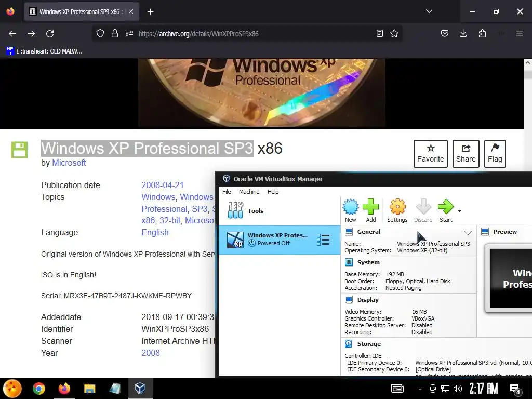The width and height of the screenshot is (532, 399).
Task: Open the notification center icon
Action: coord(516,389)
